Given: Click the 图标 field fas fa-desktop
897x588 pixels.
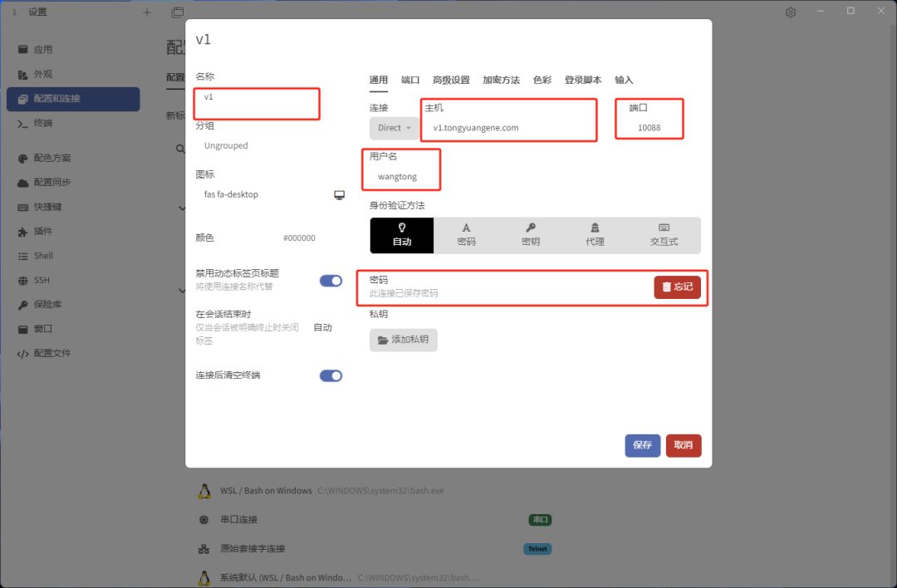Looking at the screenshot, I should (x=263, y=194).
